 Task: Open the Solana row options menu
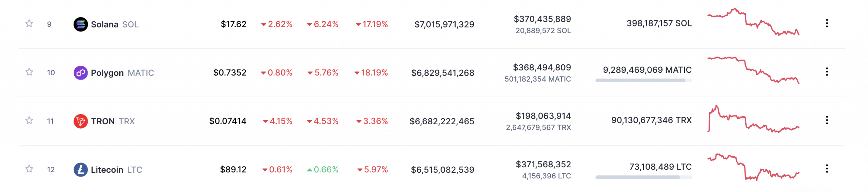tap(827, 23)
